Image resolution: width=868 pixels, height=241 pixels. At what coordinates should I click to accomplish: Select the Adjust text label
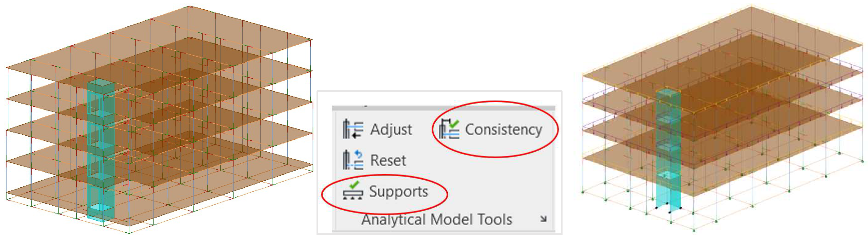391,129
